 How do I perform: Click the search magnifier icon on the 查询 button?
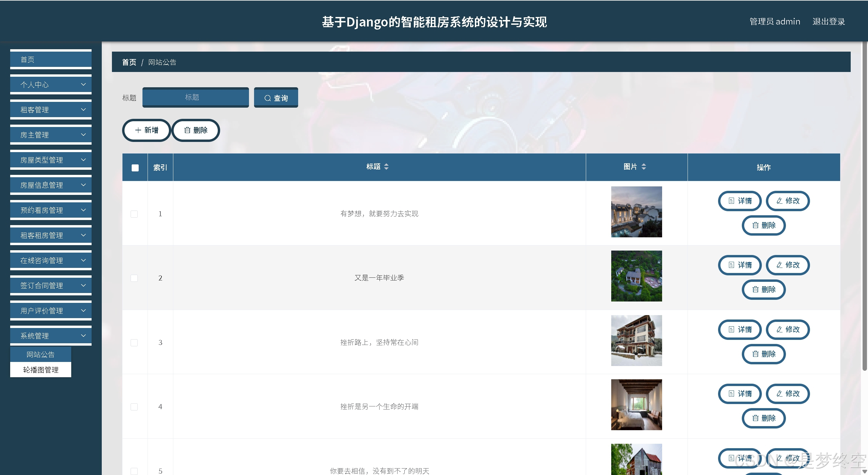click(x=267, y=98)
